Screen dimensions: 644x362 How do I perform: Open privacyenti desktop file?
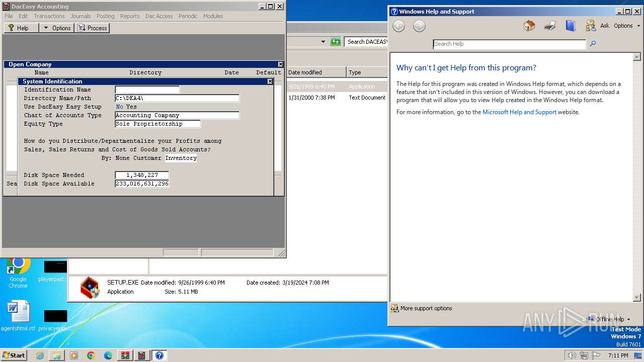(55, 320)
